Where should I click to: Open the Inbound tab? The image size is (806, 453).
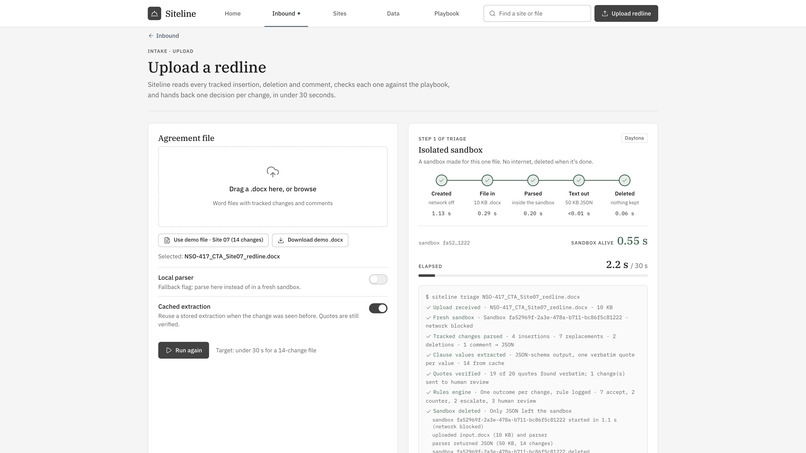click(x=286, y=13)
